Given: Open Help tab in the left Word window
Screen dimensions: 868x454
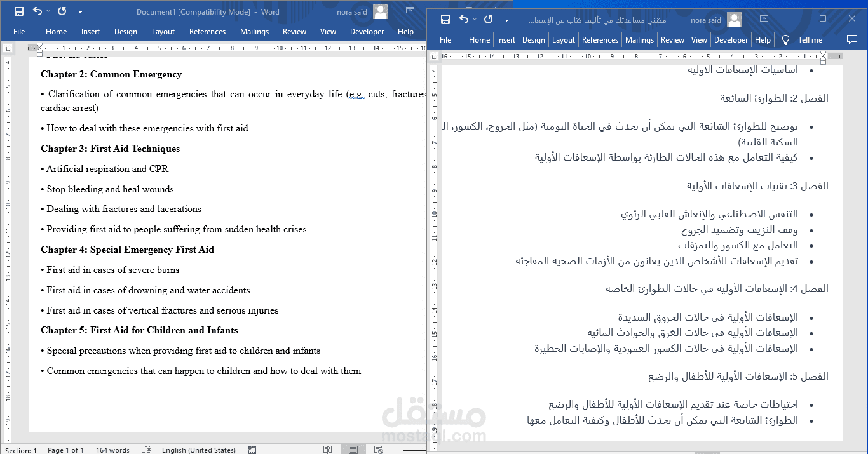Looking at the screenshot, I should coord(405,32).
